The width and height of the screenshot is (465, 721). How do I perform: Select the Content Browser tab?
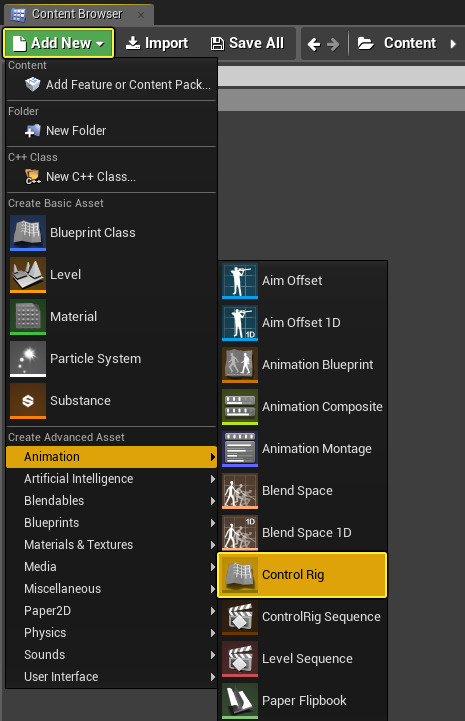[79, 14]
